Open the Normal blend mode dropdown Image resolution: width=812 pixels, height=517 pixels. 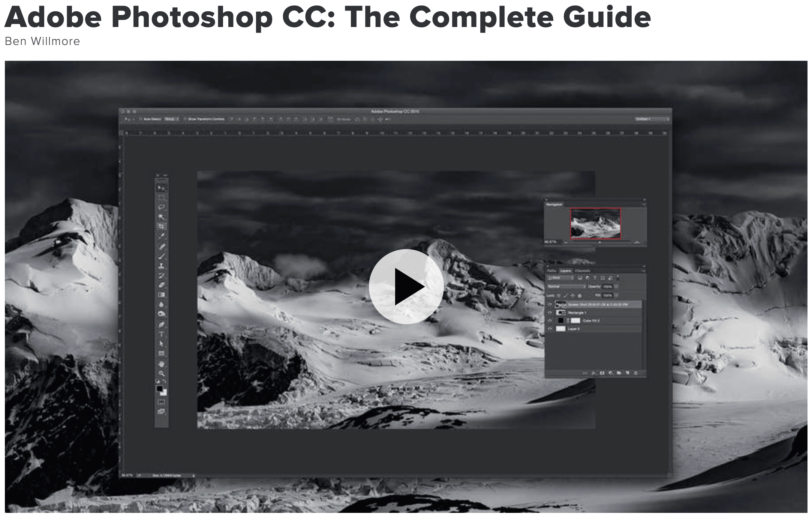(566, 287)
